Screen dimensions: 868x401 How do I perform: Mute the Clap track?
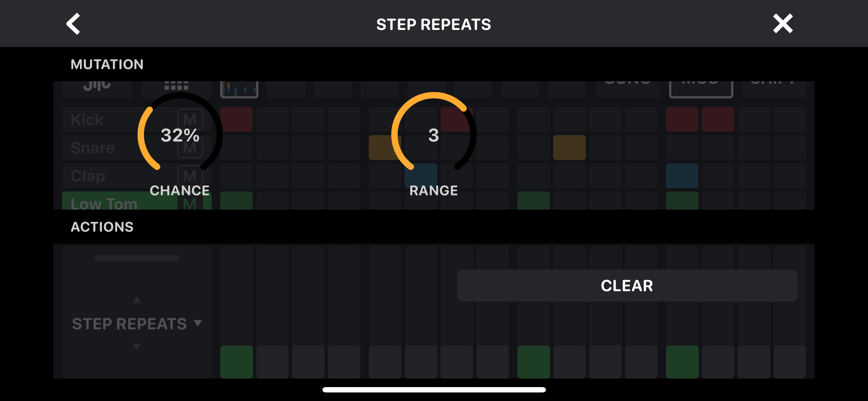point(190,176)
